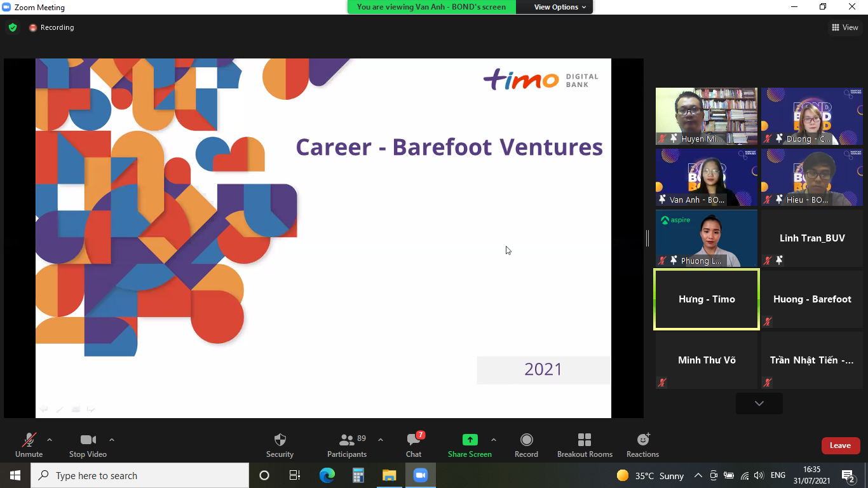Image resolution: width=868 pixels, height=488 pixels.
Task: Click the green encryption shield icon
Action: [13, 27]
